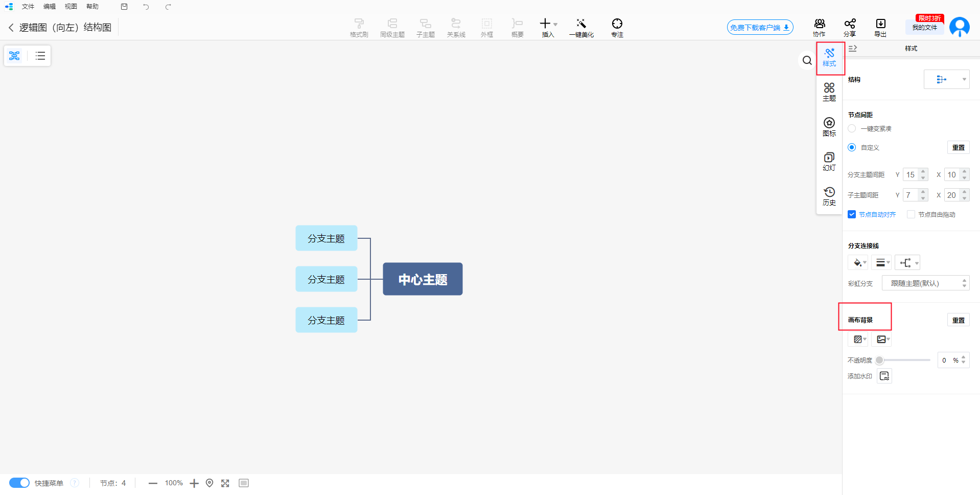Click the 导出 export icon
The width and height of the screenshot is (980, 495).
pyautogui.click(x=880, y=24)
